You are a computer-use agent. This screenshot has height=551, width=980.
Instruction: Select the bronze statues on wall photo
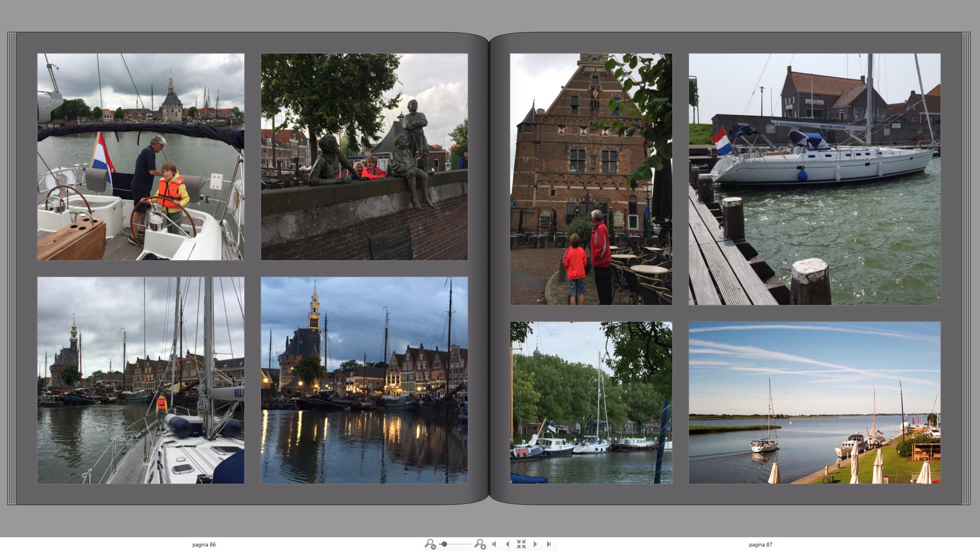point(364,157)
